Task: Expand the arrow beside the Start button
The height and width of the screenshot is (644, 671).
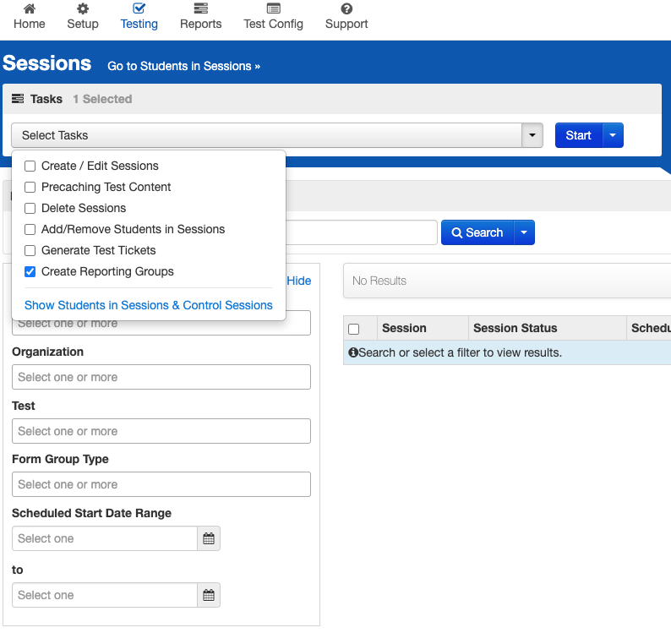Action: 613,135
